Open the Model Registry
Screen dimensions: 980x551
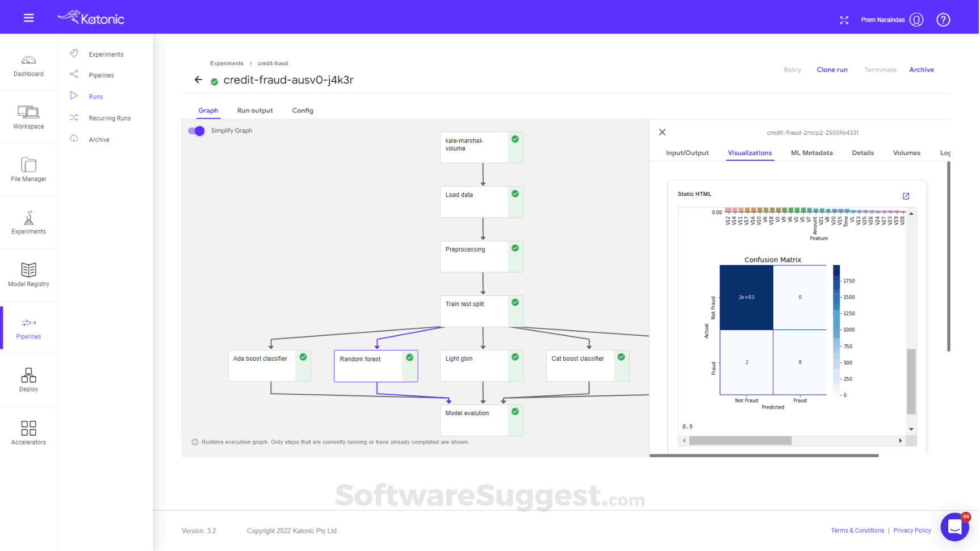click(x=28, y=274)
